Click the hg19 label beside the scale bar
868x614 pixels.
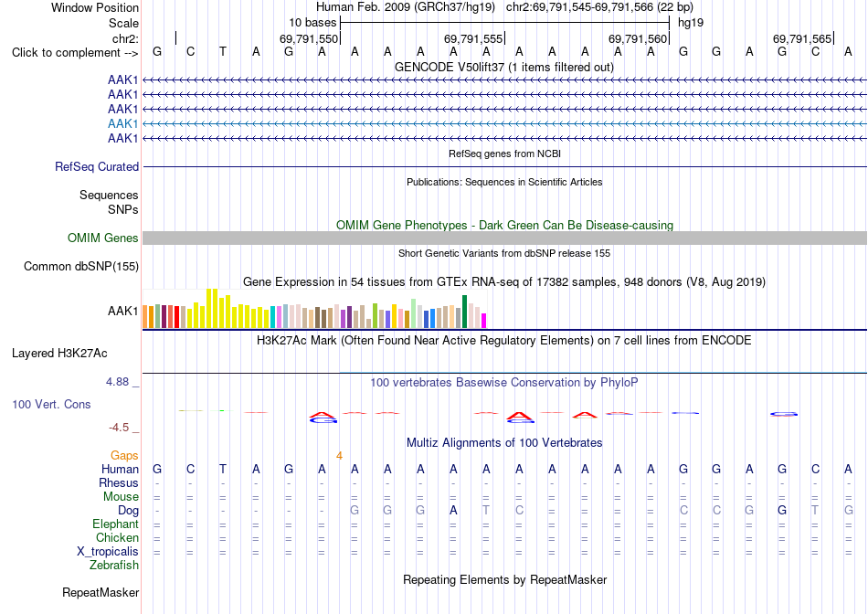pos(691,23)
